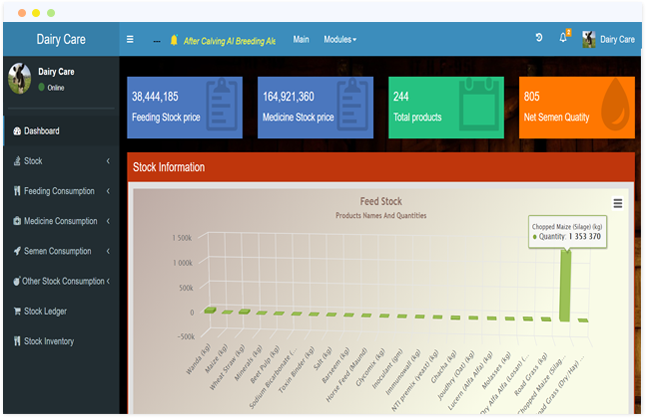Click the Horse Feed (Maund) axis label
The width and height of the screenshot is (646, 418).
tap(346, 375)
